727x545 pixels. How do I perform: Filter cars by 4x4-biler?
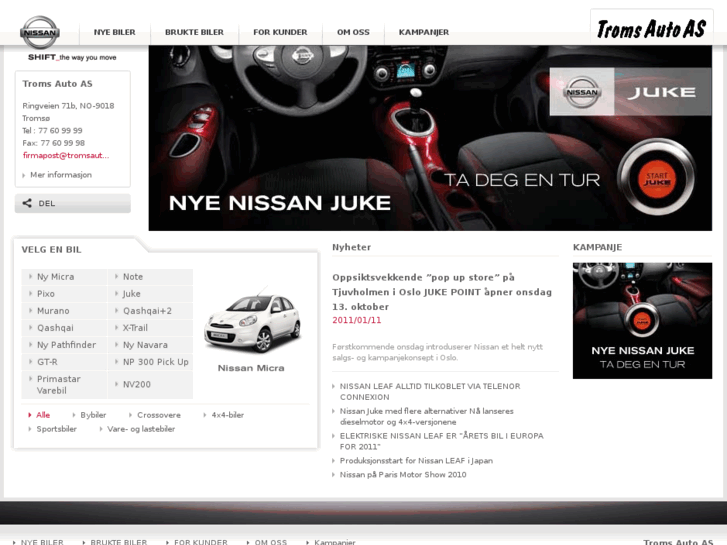coord(227,415)
